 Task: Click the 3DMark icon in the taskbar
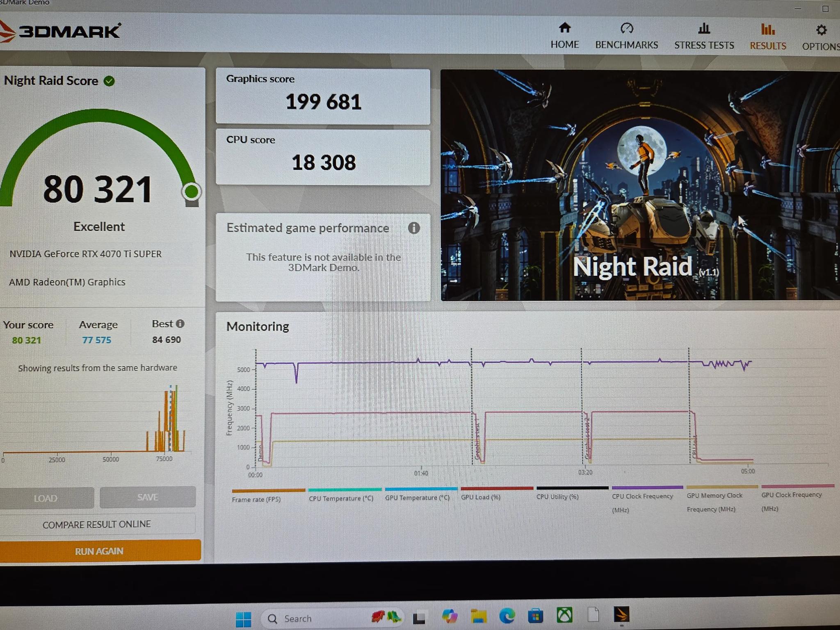[621, 615]
